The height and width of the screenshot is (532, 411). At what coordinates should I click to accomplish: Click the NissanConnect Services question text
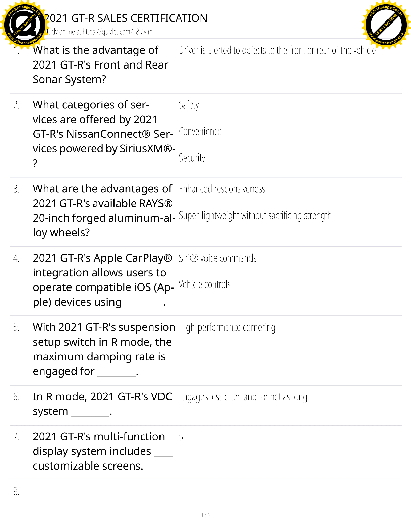(x=103, y=134)
